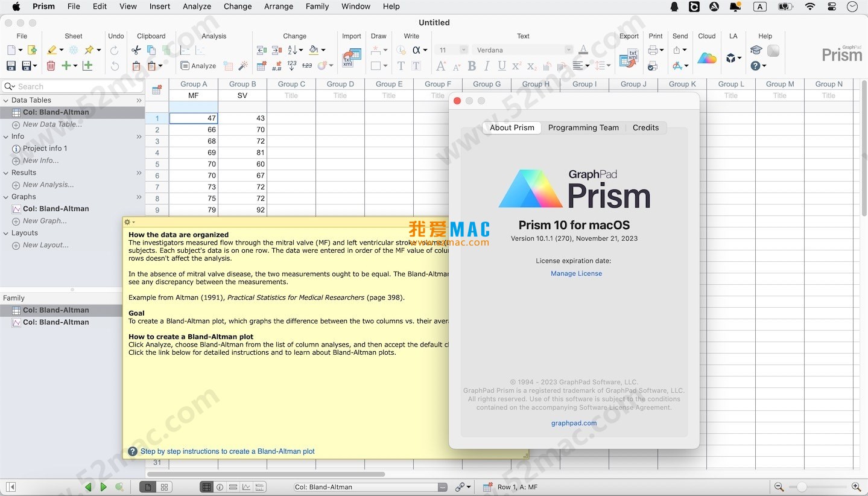Switch to Programming Team tab
Viewport: 868px width, 496px height.
coord(583,127)
